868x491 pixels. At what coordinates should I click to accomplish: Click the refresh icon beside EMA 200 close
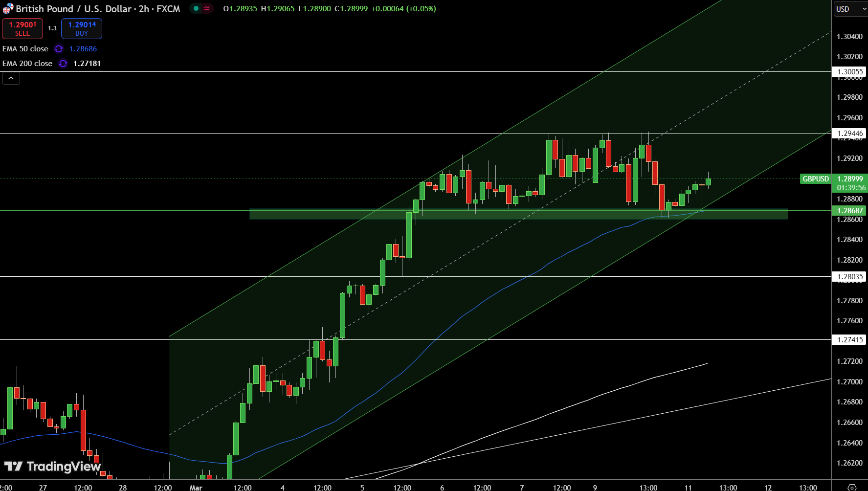coord(63,64)
